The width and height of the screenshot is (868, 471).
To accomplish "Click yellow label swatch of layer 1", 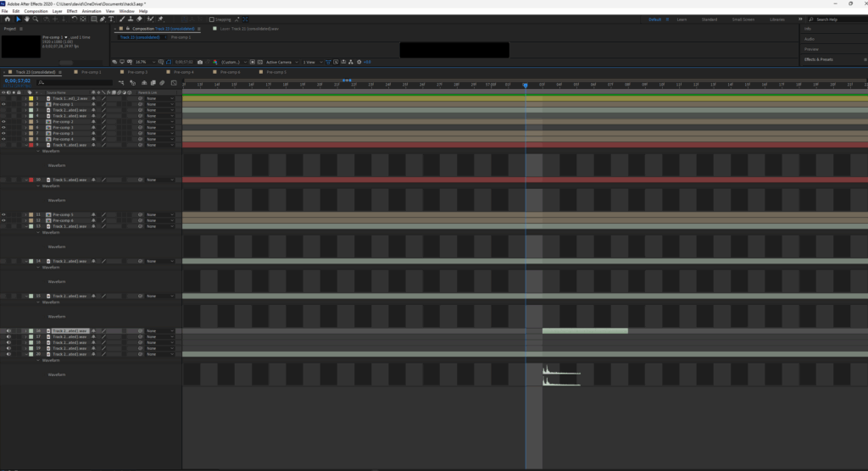I will click(x=31, y=98).
